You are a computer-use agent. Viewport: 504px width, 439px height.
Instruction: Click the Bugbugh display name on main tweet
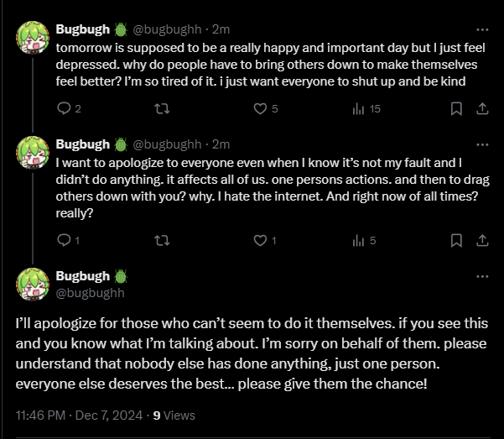[x=84, y=276]
